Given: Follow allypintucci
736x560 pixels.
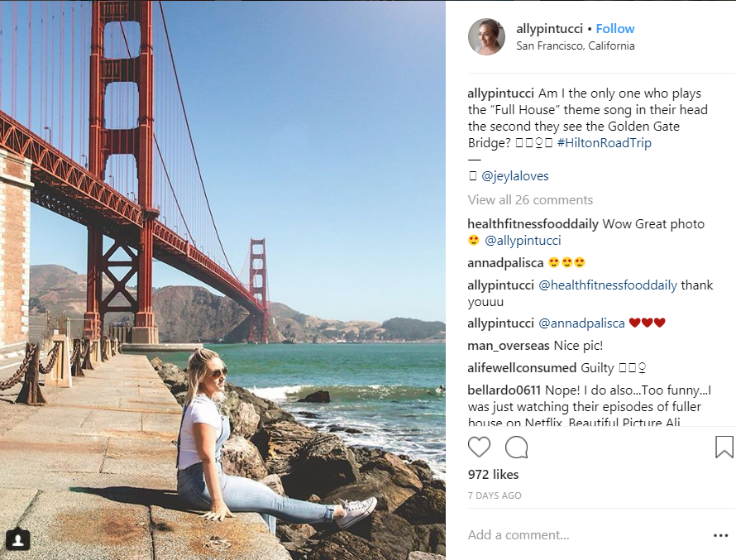Looking at the screenshot, I should coord(615,29).
